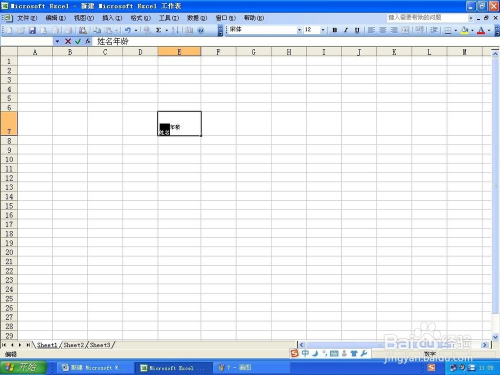Click the AutoSum sigma icon

coord(159,30)
